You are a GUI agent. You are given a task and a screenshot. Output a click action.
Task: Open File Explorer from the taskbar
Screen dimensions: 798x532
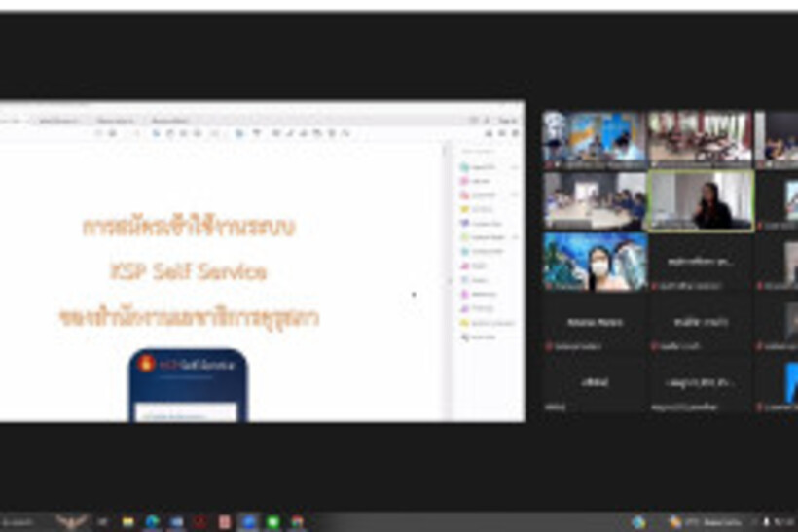pyautogui.click(x=127, y=522)
